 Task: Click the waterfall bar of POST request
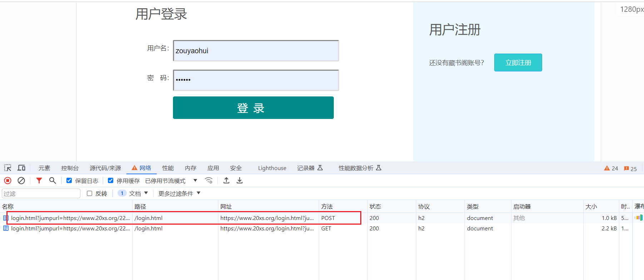click(x=639, y=218)
